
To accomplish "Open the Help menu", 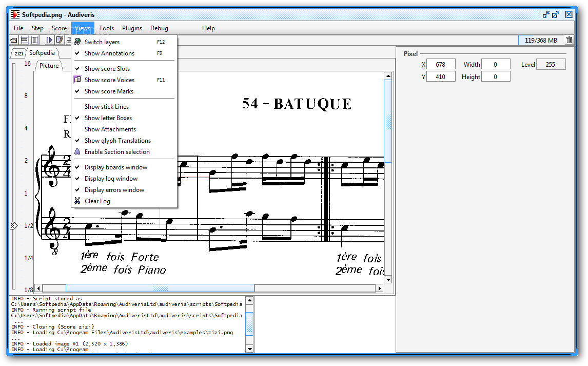I will pos(208,28).
